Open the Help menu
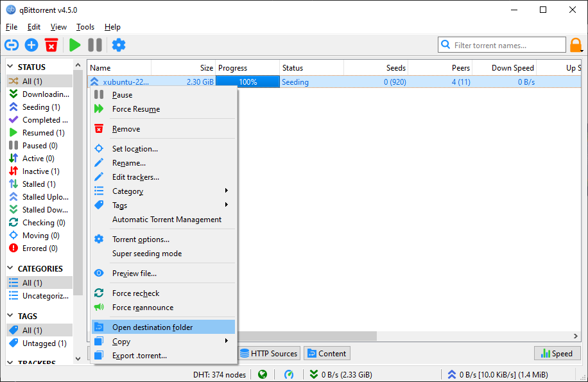The width and height of the screenshot is (588, 382). point(112,27)
